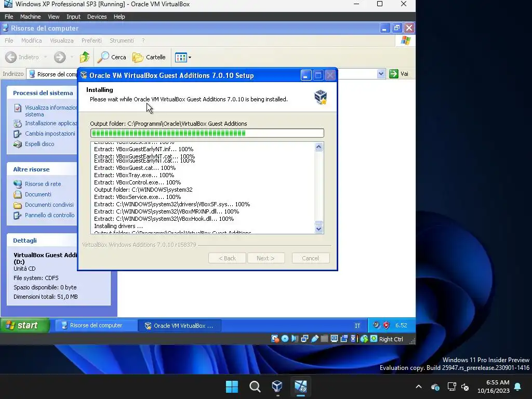Open the VirtualBox Help menu
The image size is (532, 399).
click(x=119, y=17)
